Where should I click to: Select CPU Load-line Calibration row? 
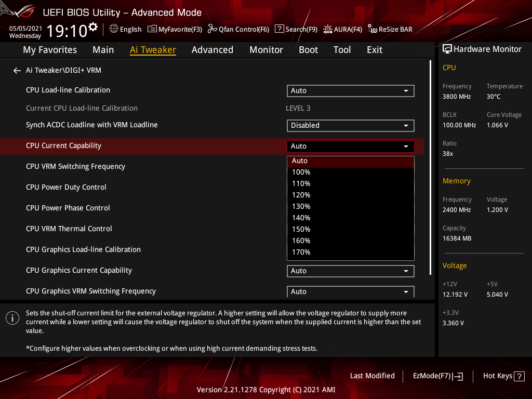click(68, 90)
